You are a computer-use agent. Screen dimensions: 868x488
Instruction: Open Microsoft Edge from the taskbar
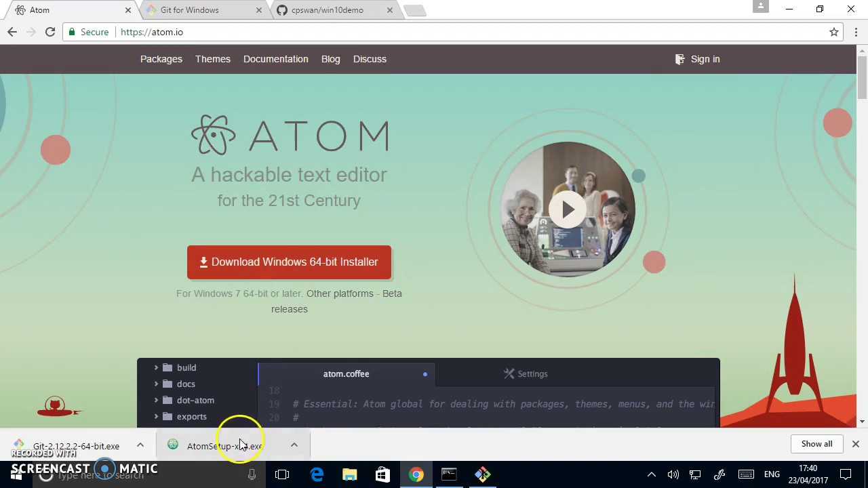[x=317, y=474]
